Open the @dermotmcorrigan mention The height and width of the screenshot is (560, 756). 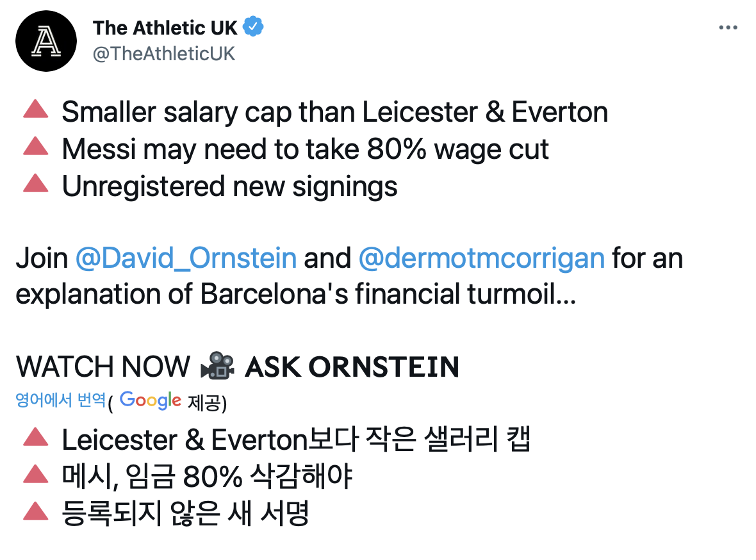[x=481, y=258]
